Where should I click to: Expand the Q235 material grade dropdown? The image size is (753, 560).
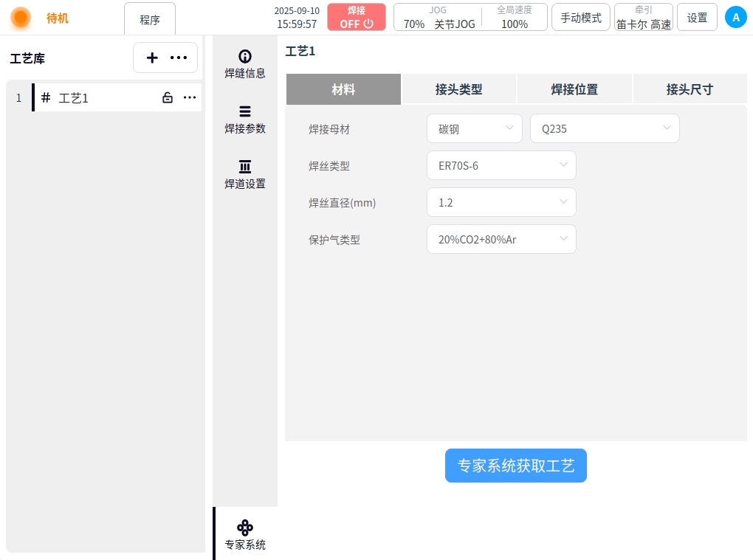click(x=605, y=128)
